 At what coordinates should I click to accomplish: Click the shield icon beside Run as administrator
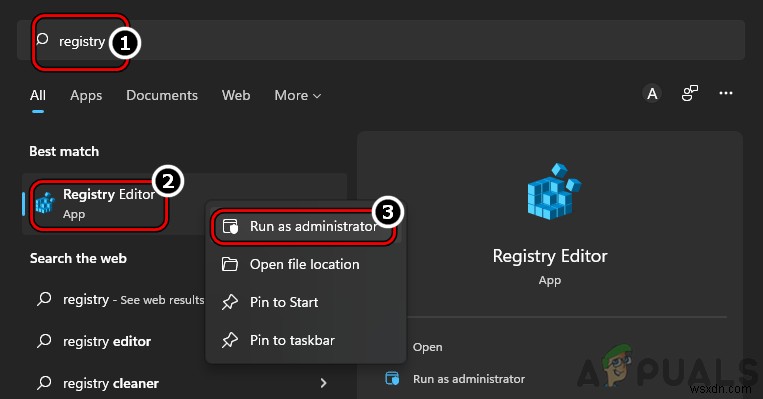(x=230, y=226)
